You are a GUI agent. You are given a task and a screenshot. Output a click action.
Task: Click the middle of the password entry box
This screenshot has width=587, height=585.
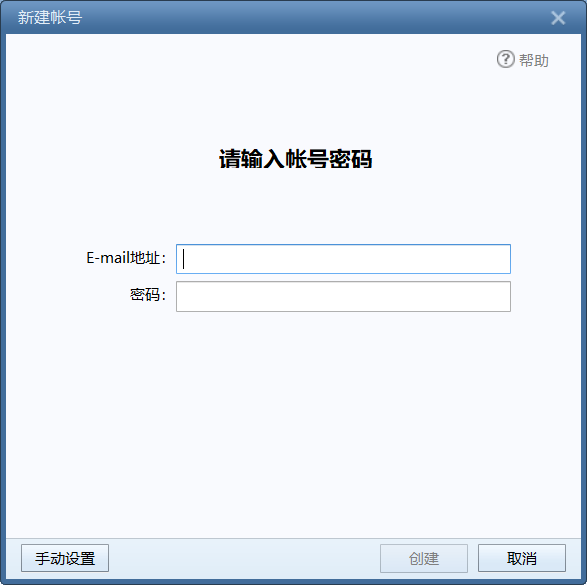(343, 296)
